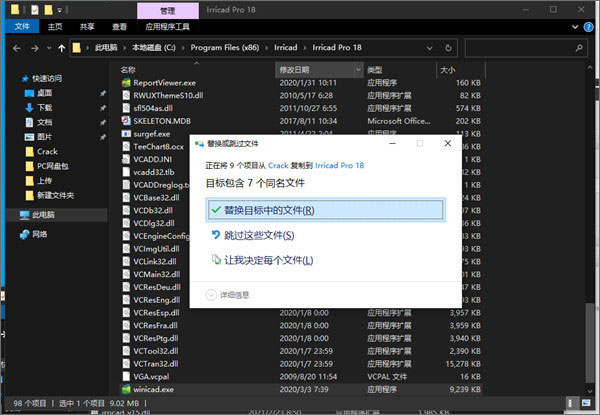The width and height of the screenshot is (600, 415).
Task: Click 本地磁盘 (C:) in address bar
Action: (x=154, y=48)
